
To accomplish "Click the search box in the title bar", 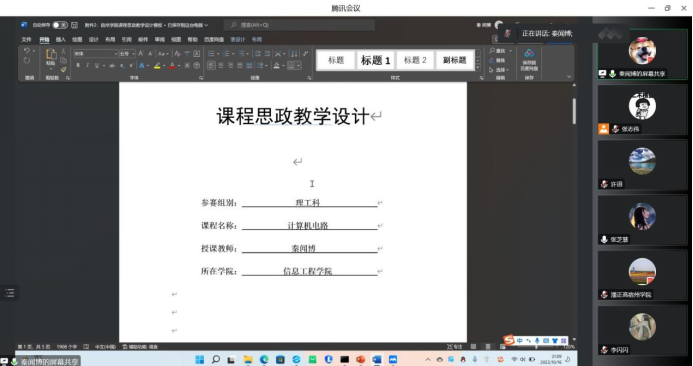I will tap(299, 25).
